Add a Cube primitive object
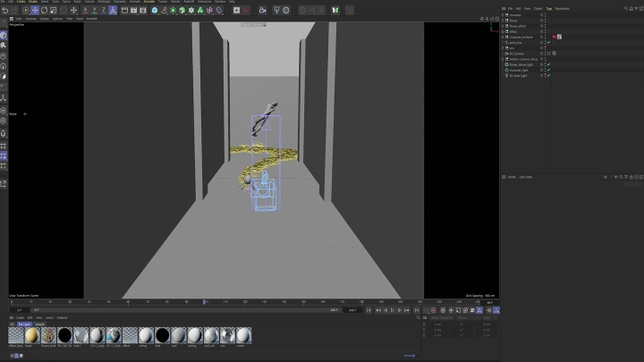Viewport: 644px width, 362px height. tap(155, 10)
